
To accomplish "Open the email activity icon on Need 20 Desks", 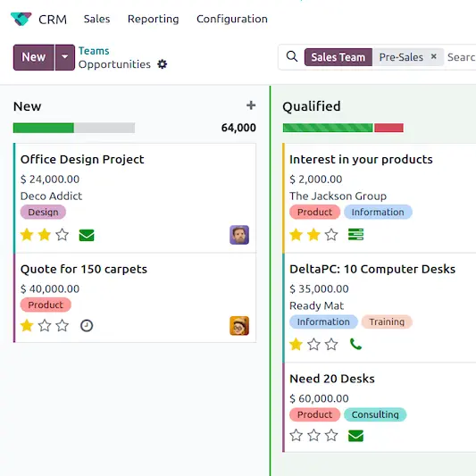I will click(x=355, y=436).
